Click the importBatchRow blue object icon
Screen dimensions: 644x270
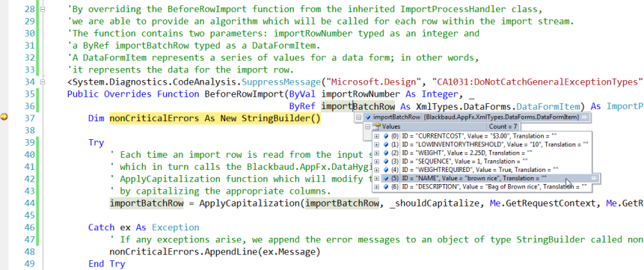(x=368, y=117)
